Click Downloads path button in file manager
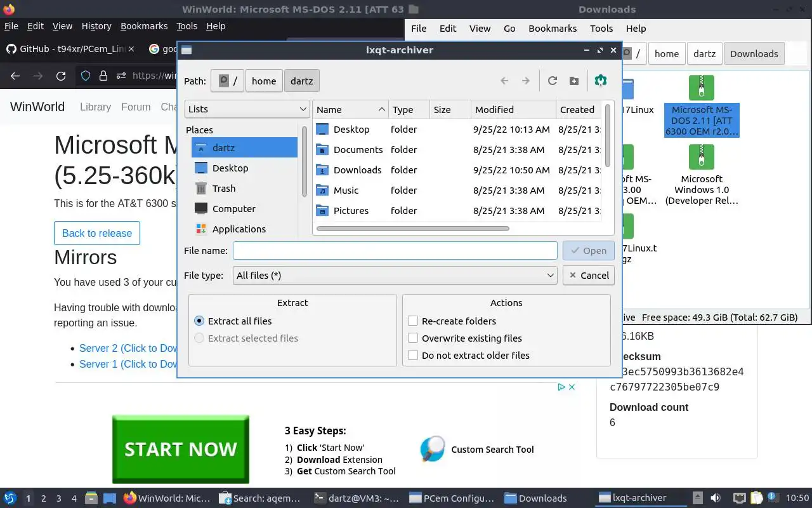Image resolution: width=812 pixels, height=508 pixels. point(754,53)
